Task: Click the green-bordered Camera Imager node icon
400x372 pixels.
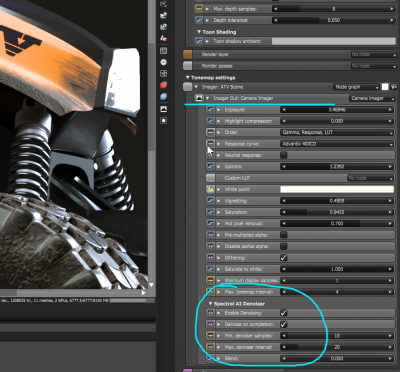Action: tap(199, 98)
